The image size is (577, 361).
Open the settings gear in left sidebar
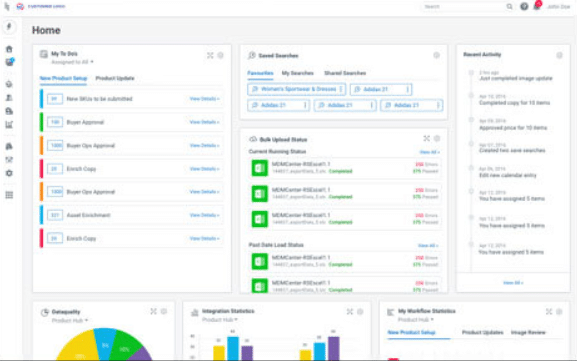(x=9, y=173)
